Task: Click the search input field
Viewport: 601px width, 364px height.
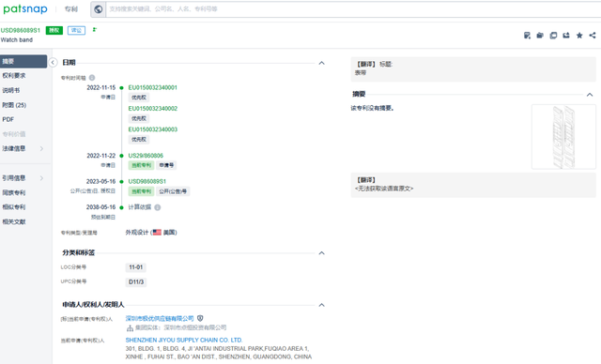Action: 353,9
